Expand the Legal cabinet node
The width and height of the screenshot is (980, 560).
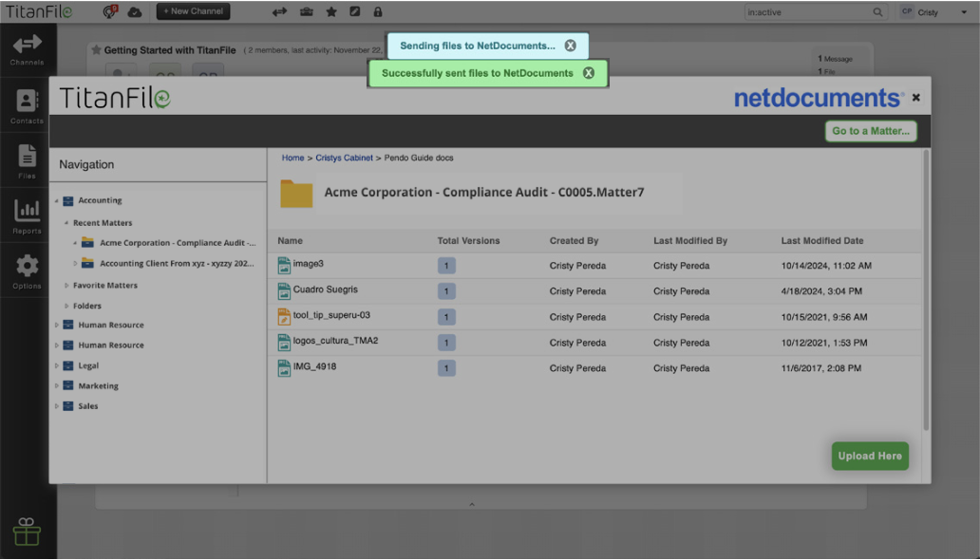(x=56, y=365)
